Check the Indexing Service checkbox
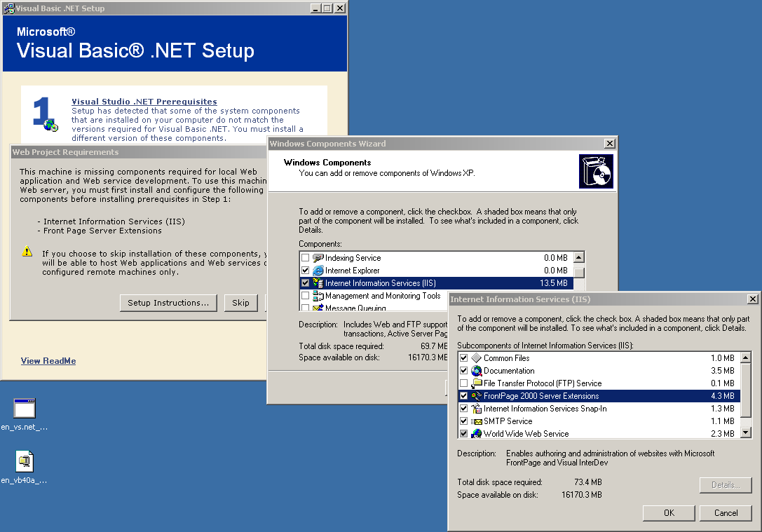 (x=305, y=258)
